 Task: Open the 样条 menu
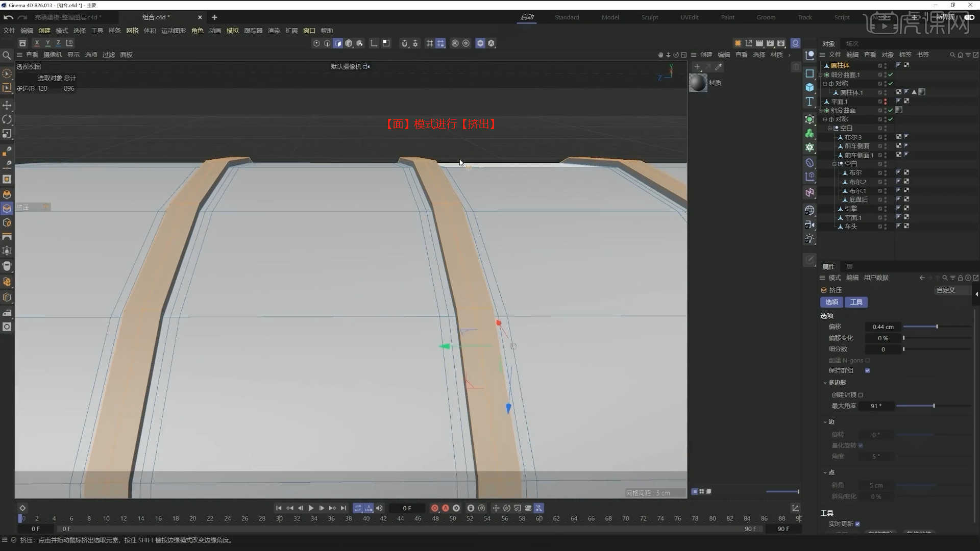(114, 31)
